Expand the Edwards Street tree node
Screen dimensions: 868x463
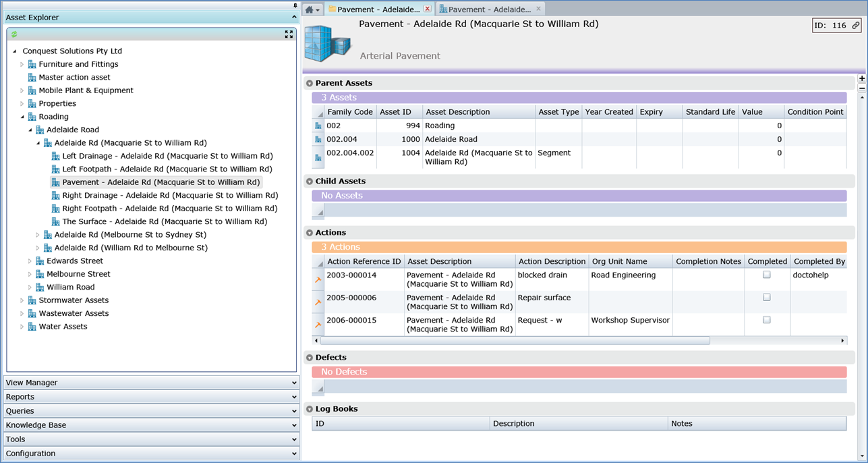[x=30, y=261]
